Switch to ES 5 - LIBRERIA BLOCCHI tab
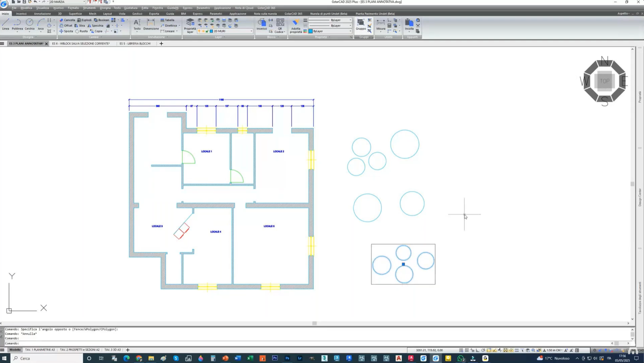Screen dimensions: 644x363 (135, 44)
